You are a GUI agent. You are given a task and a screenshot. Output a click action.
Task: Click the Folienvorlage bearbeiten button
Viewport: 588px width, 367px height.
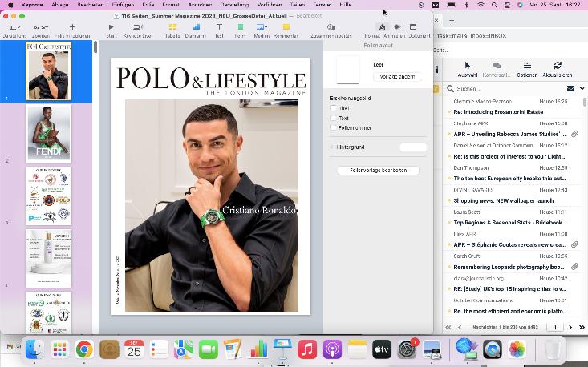(378, 171)
